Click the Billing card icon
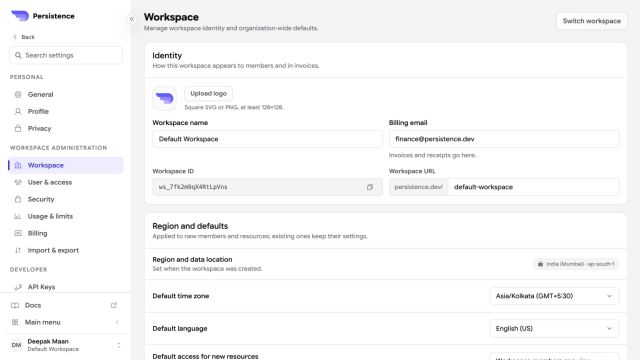The height and width of the screenshot is (360, 640). (18, 233)
